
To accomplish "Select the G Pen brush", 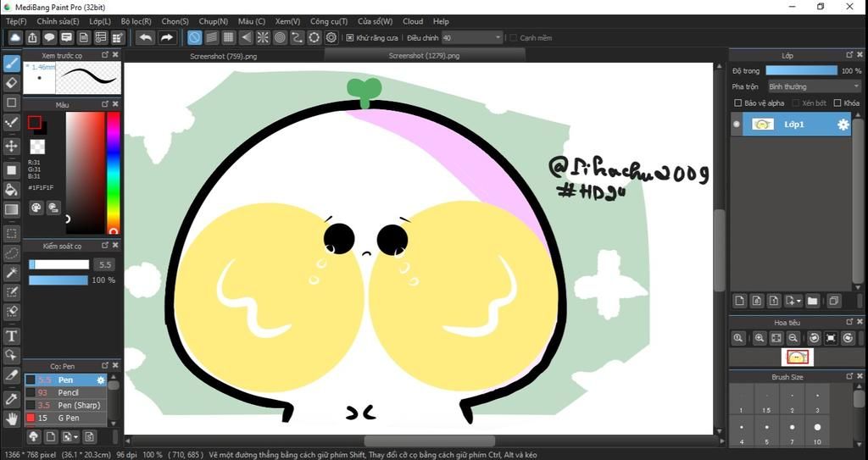I will pos(65,418).
